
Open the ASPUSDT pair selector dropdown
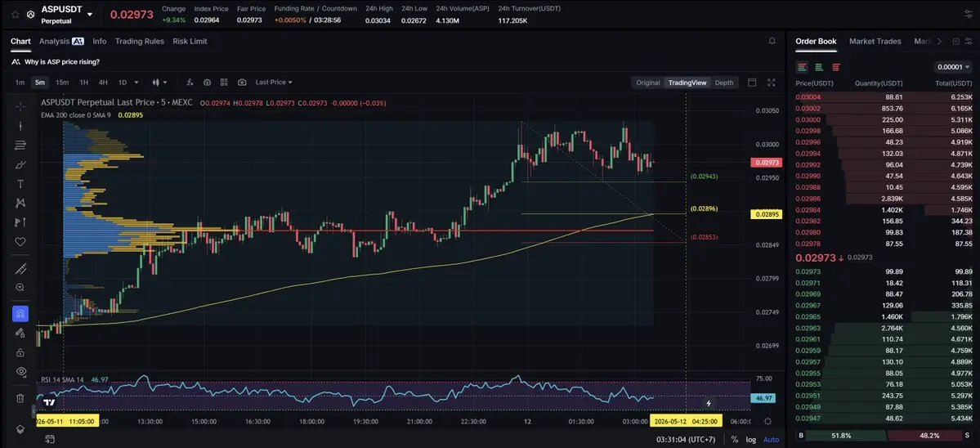click(90, 15)
